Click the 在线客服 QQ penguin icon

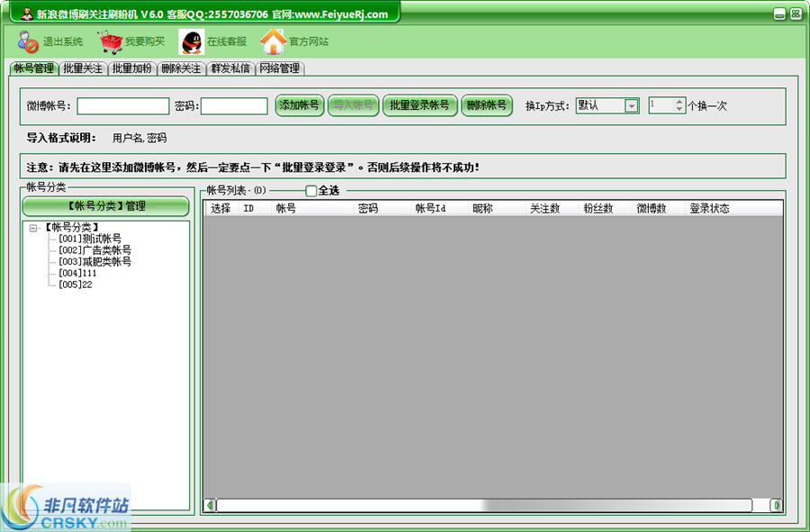(191, 41)
